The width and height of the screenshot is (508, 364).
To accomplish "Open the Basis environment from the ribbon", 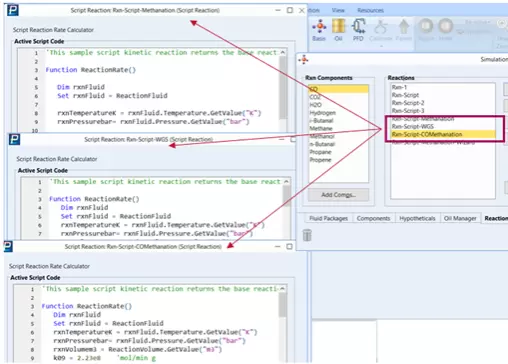I will click(x=319, y=30).
